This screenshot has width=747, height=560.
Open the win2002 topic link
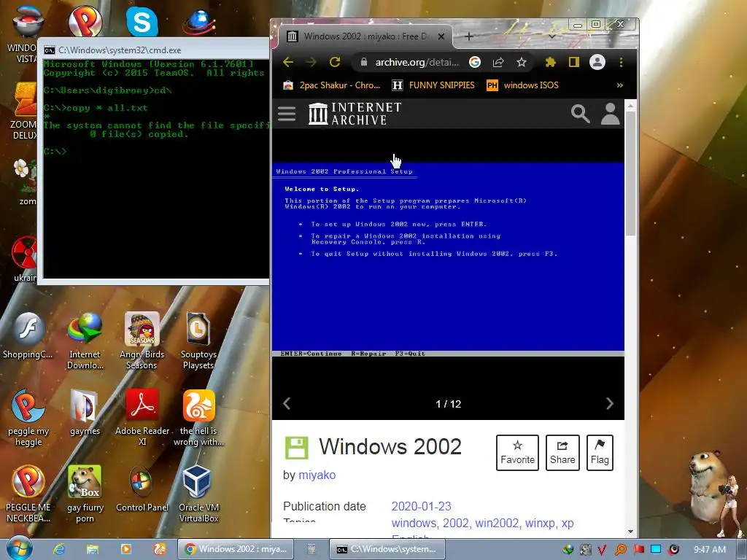click(497, 523)
